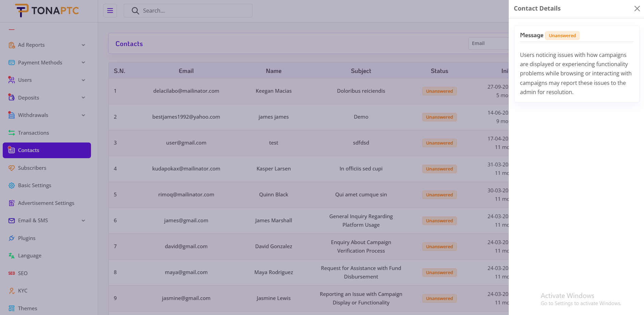644x315 pixels.
Task: Click the Transactions arrows icon
Action: 12,133
